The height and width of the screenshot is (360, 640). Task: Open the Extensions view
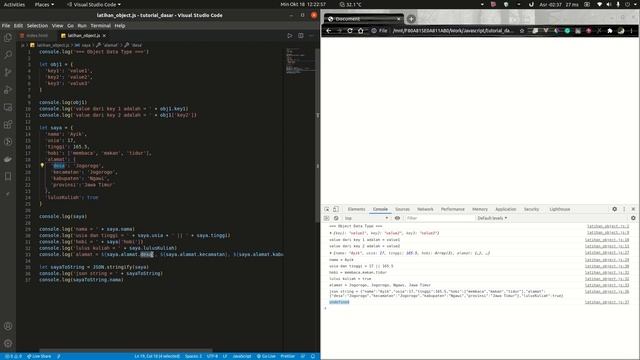point(8,124)
